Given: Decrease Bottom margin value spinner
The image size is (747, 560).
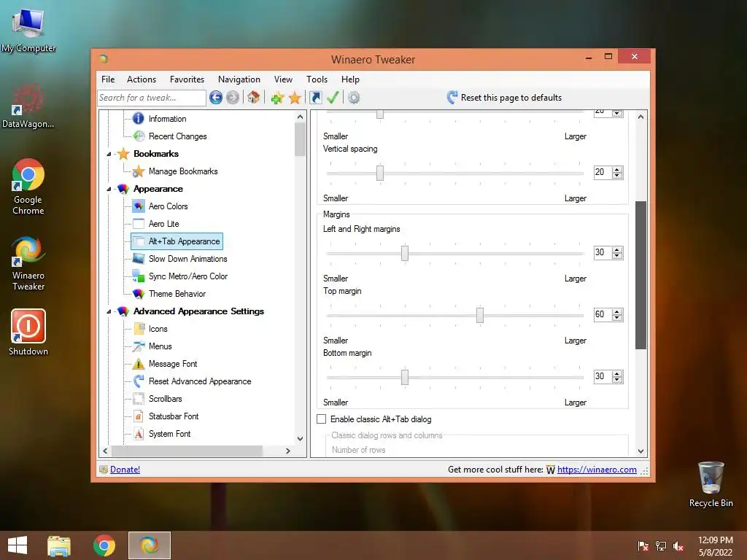Looking at the screenshot, I should (x=617, y=379).
